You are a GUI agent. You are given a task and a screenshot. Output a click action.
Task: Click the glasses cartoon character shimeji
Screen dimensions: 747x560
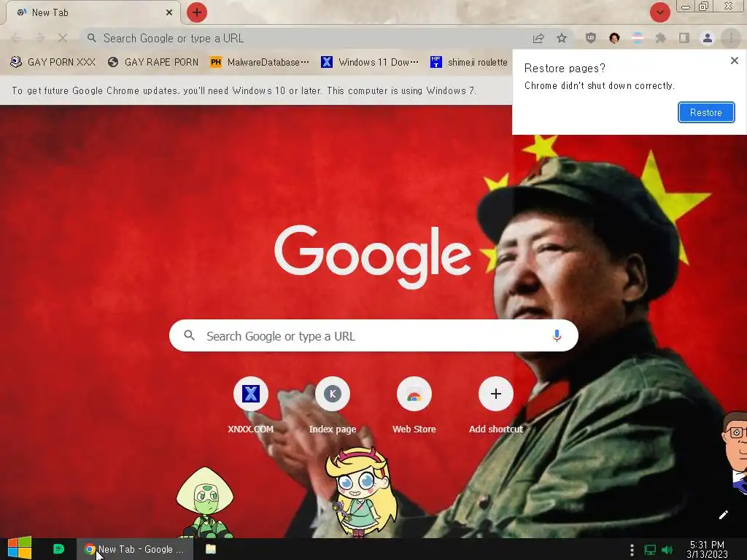(x=735, y=452)
